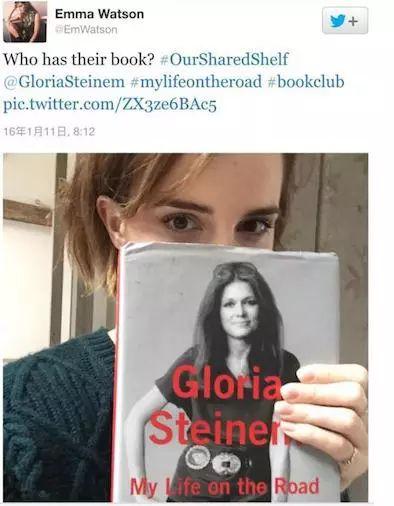Open the #OurSharedShelf hashtag

[x=224, y=59]
